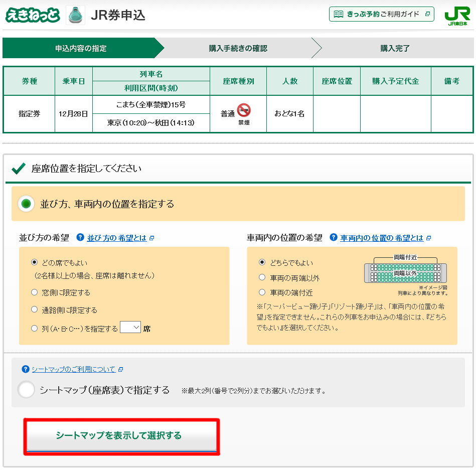Image resolution: width=476 pixels, height=470 pixels.
Task: Click the 購入完了 step tab
Action: pos(395,48)
